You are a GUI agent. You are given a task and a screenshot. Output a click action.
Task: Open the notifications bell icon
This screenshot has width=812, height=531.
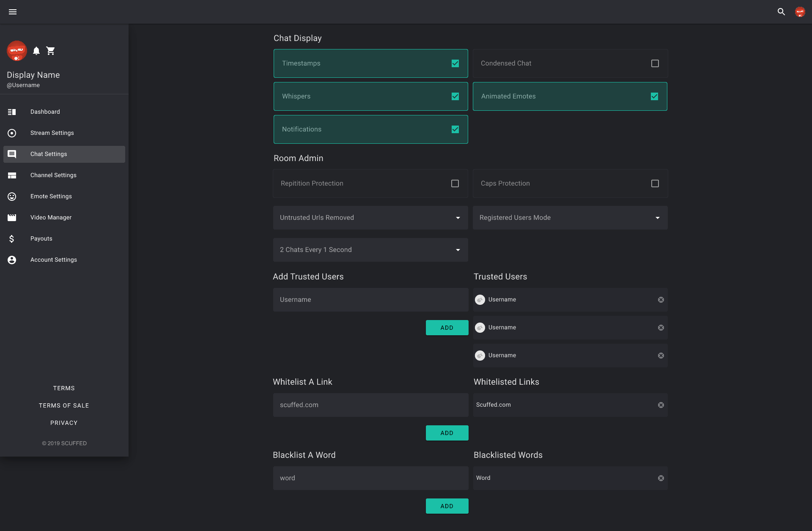36,51
